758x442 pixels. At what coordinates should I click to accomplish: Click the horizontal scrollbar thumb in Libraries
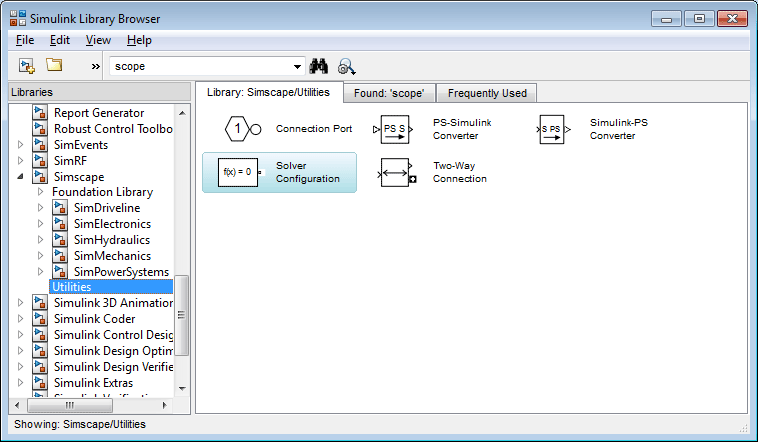70,405
